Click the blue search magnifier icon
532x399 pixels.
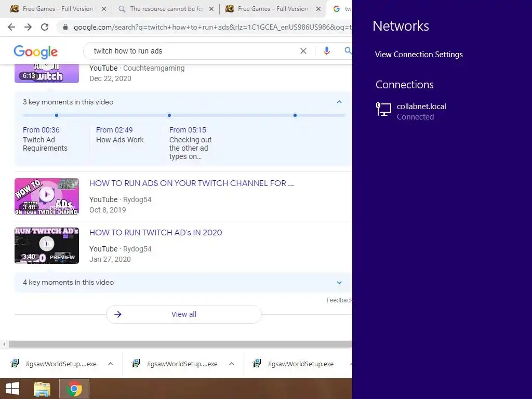coord(348,51)
